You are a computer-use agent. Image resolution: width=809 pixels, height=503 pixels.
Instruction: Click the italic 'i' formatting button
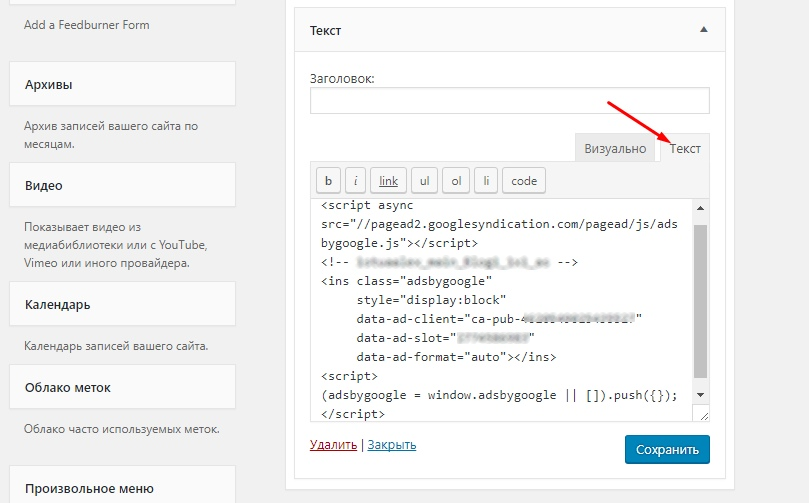pyautogui.click(x=355, y=181)
